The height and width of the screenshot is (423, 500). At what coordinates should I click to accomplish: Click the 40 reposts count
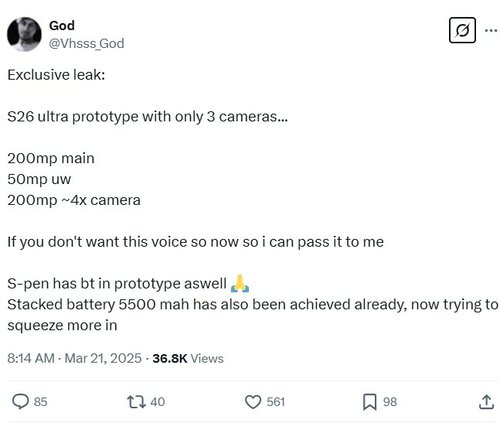(157, 402)
